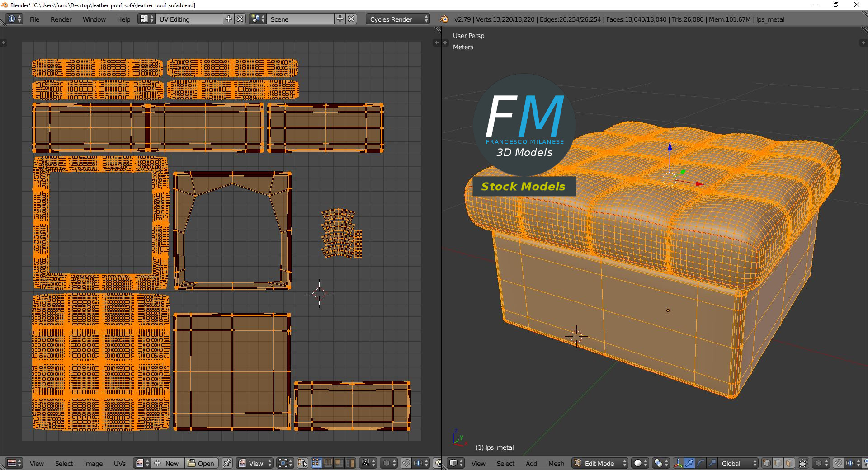Open the Edit Mode selector dropdown
This screenshot has height=470, width=868.
click(x=600, y=463)
